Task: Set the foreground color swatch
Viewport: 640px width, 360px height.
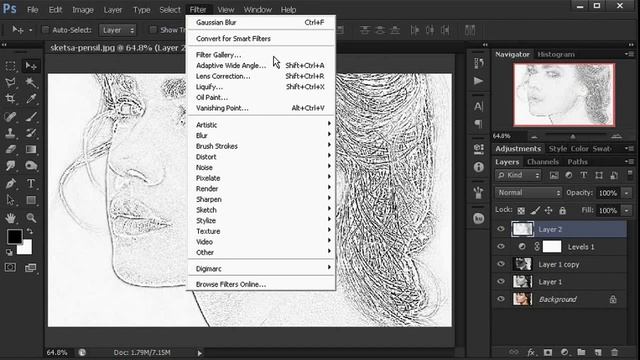Action: tap(14, 236)
